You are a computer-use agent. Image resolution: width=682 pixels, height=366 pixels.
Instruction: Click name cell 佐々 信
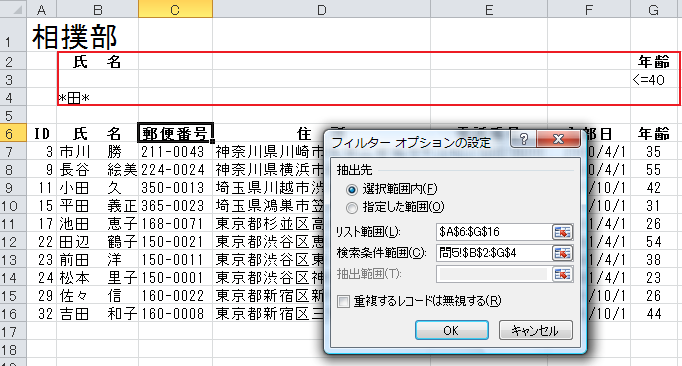[x=97, y=295]
